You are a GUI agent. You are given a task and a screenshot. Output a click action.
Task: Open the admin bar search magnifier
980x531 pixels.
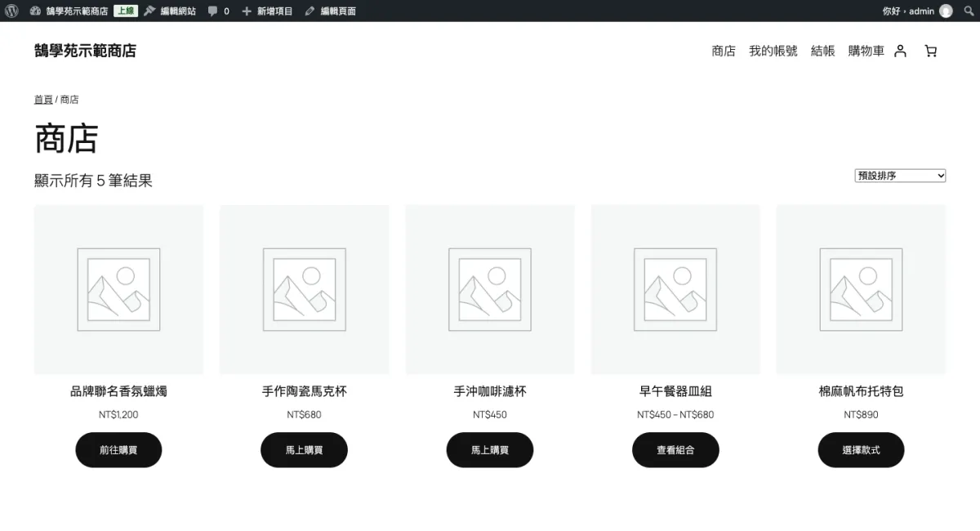tap(969, 11)
